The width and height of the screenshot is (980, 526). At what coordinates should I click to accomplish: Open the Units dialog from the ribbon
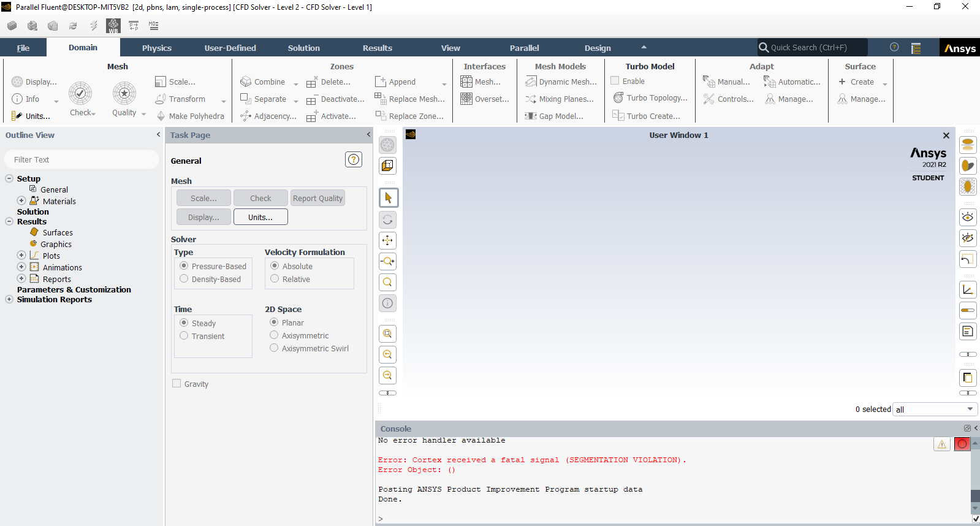coord(31,116)
